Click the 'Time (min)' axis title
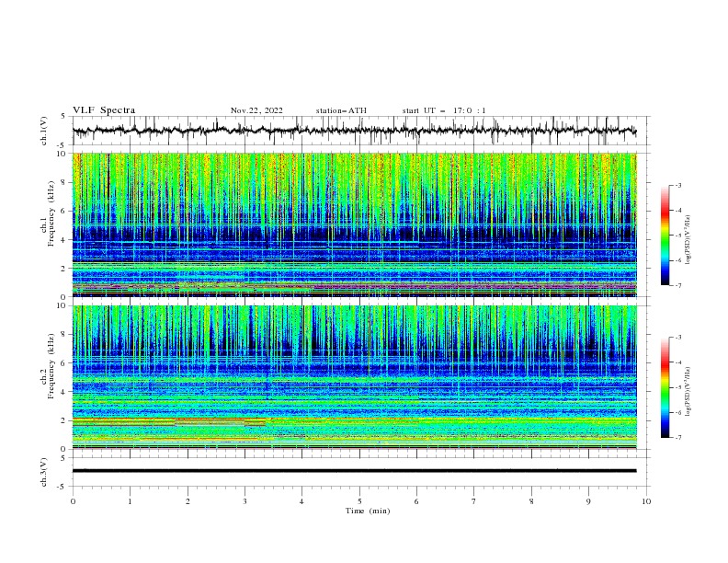Image resolution: width=728 pixels, height=563 pixels. 368,511
